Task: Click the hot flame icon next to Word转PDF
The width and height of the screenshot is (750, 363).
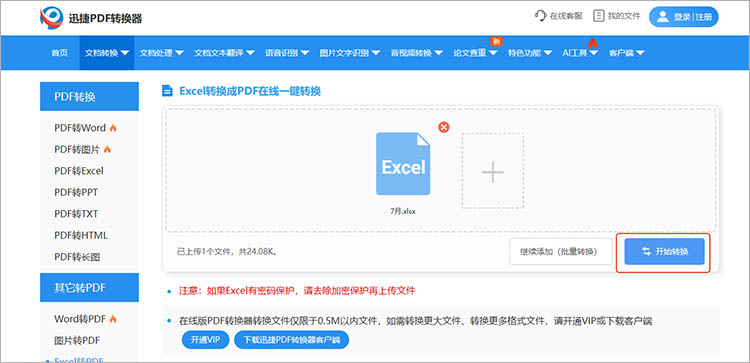Action: click(x=113, y=319)
